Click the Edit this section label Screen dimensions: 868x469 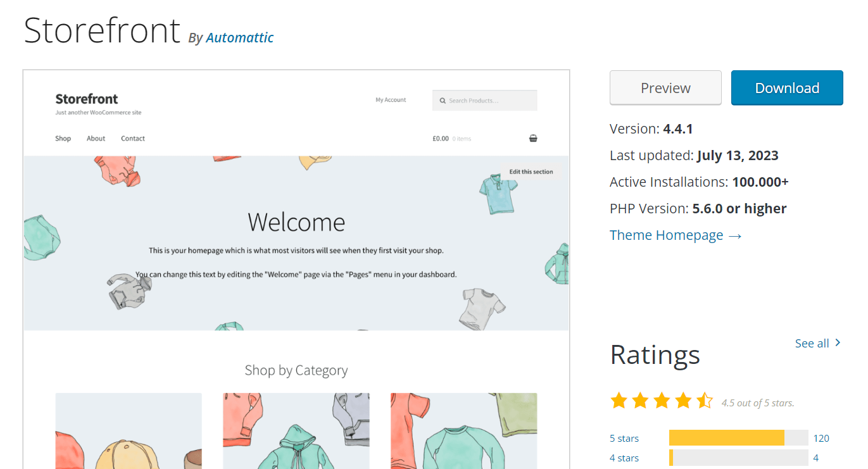[x=532, y=171]
